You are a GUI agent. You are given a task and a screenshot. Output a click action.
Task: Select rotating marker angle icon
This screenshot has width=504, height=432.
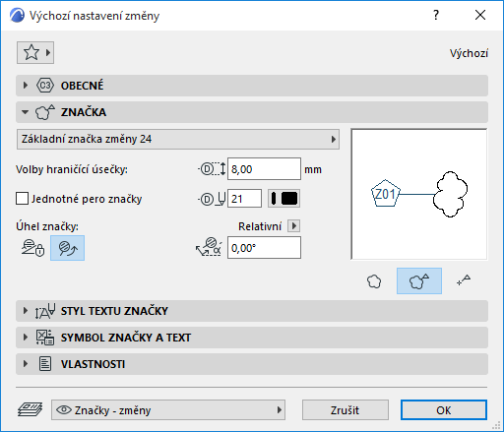click(68, 248)
